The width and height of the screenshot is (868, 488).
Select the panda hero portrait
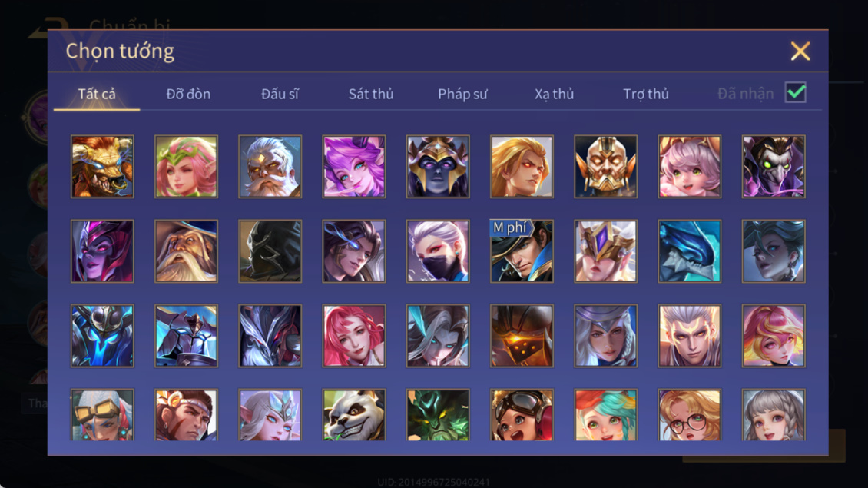coord(354,415)
